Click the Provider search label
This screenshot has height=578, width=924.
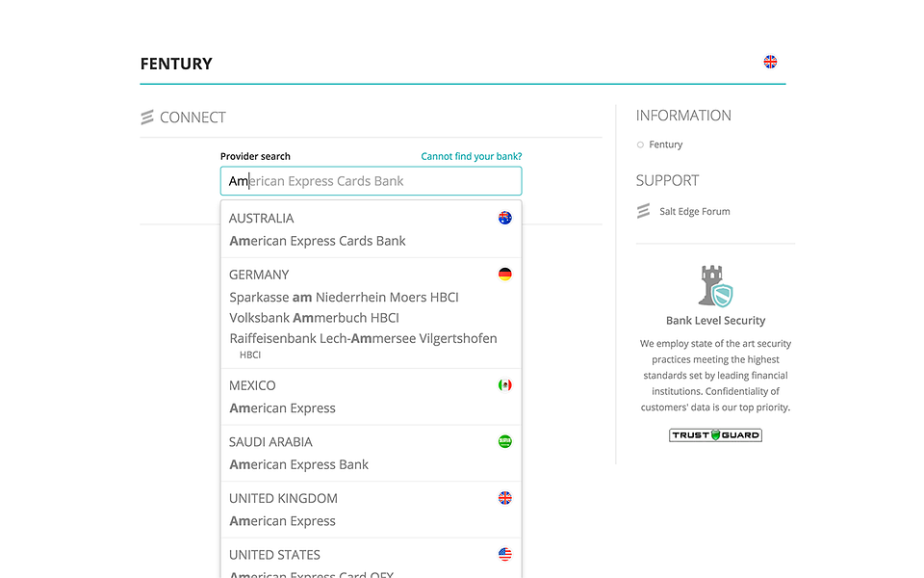(x=255, y=156)
